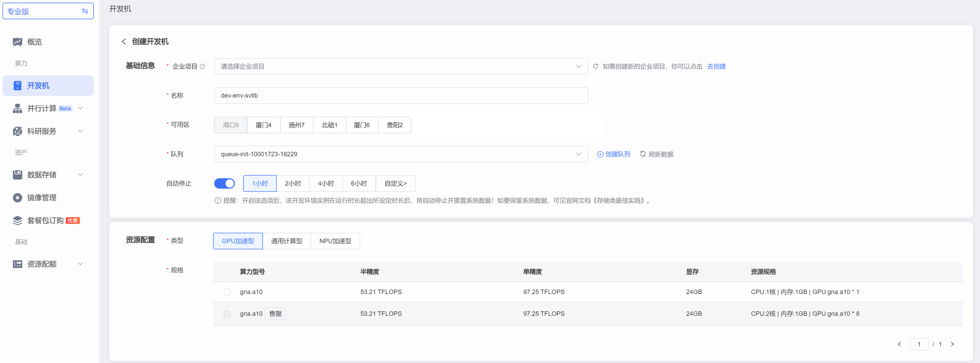Click the 镜像管理 disc icon

pyautogui.click(x=17, y=198)
